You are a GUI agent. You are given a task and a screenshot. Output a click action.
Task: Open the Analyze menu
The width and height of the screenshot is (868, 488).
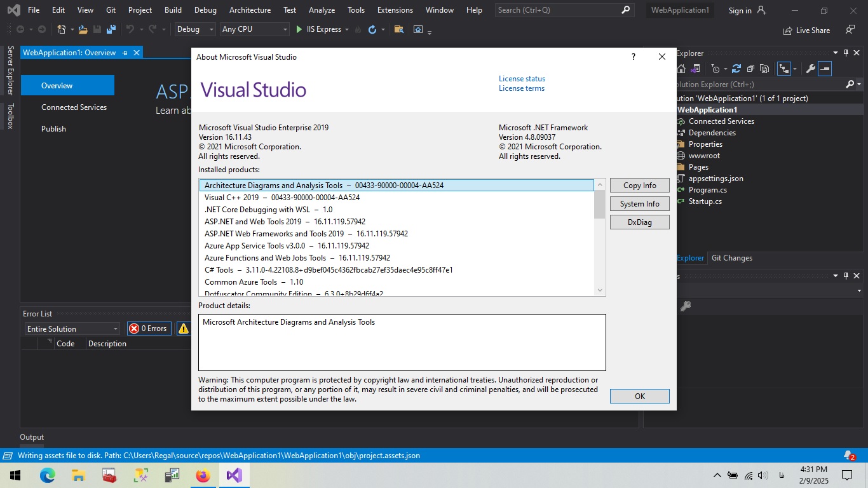[322, 10]
